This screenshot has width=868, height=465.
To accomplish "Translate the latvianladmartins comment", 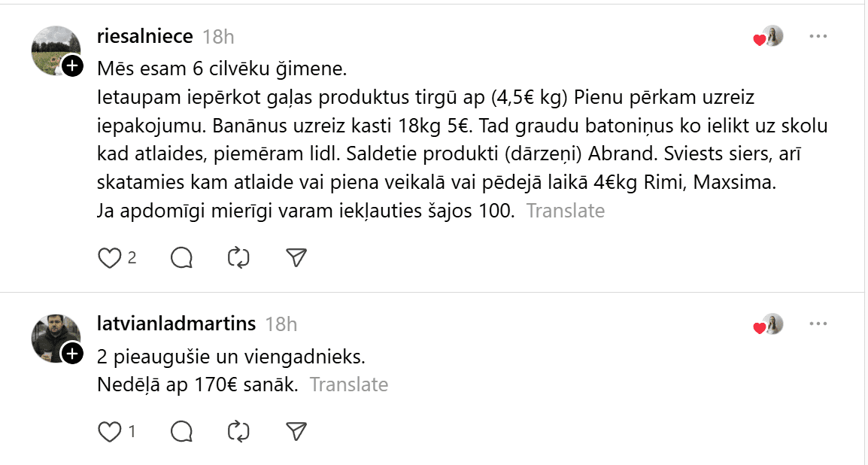I will pos(349,384).
